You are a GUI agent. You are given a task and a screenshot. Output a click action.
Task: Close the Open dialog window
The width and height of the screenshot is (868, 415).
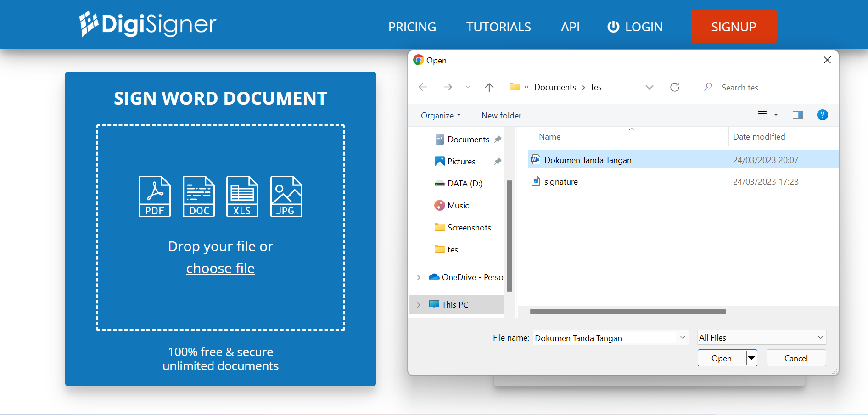[x=827, y=60]
